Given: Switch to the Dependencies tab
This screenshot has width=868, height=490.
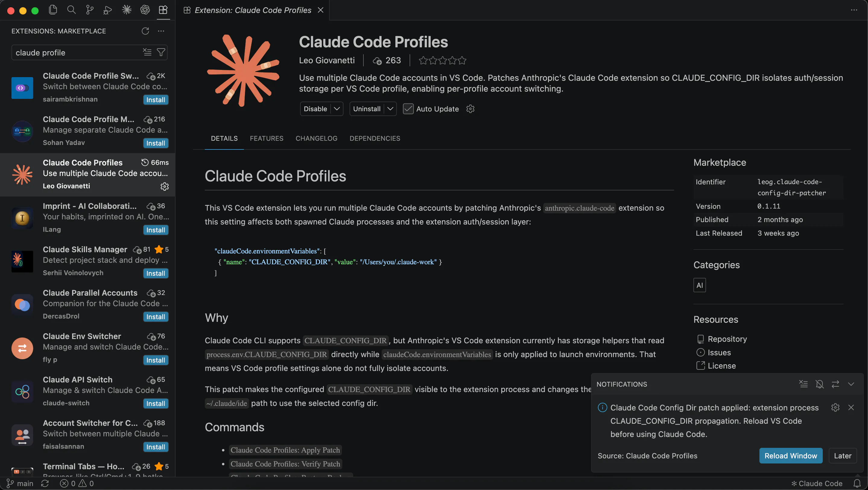Looking at the screenshot, I should click(375, 138).
